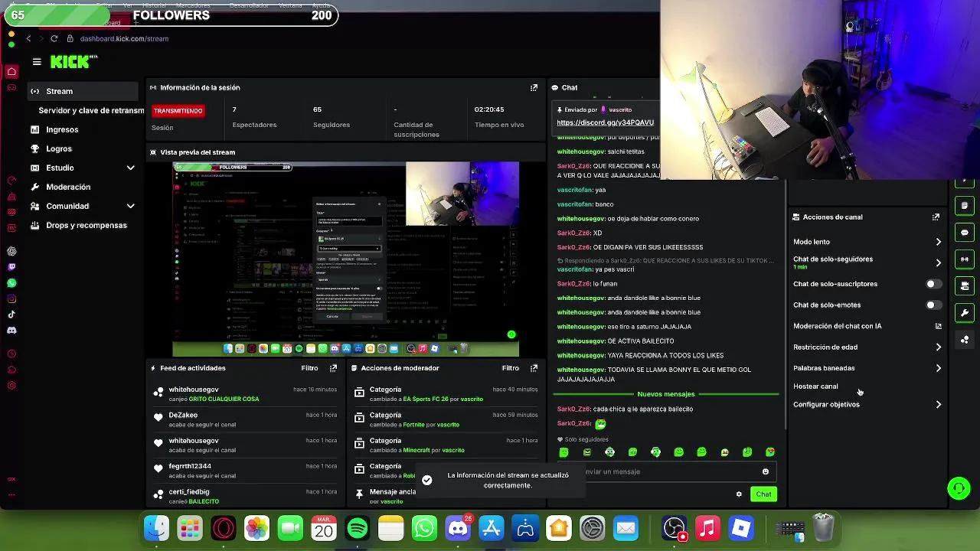Click the TRANSMITIENDO status badge
Viewport: 980px width, 551px height.
click(x=178, y=111)
